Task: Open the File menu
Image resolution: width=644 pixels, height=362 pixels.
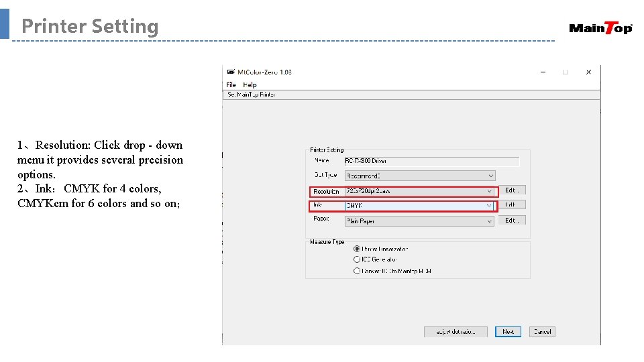Action: click(x=231, y=85)
